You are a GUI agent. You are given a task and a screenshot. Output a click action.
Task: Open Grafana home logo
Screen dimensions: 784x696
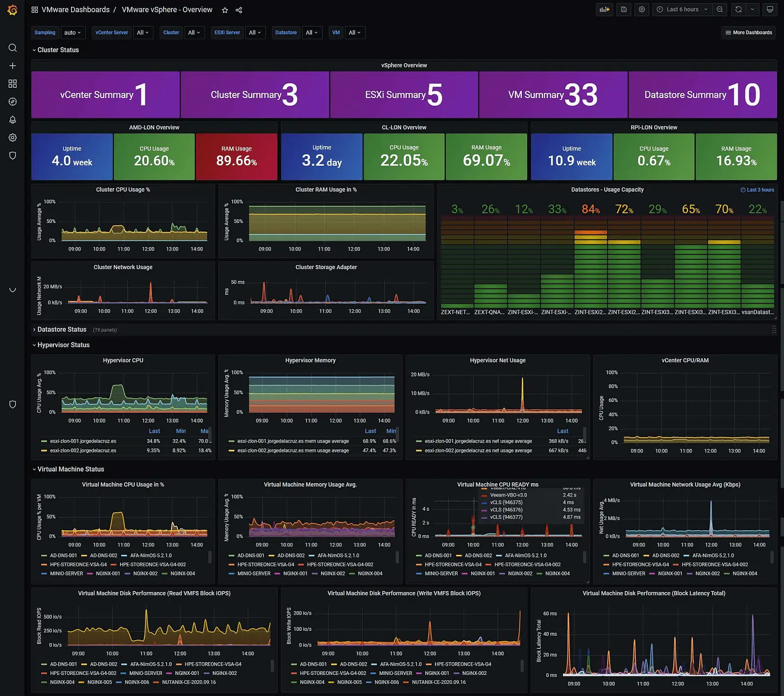pyautogui.click(x=12, y=10)
